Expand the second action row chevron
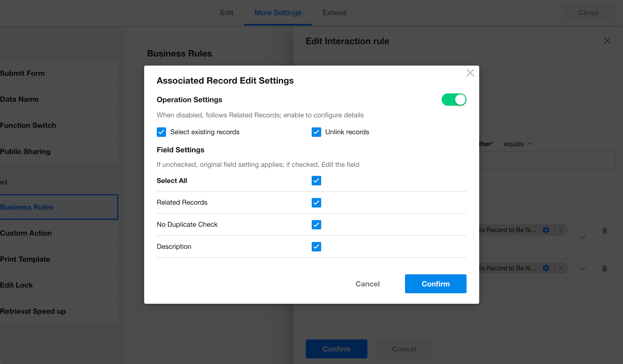 click(583, 269)
